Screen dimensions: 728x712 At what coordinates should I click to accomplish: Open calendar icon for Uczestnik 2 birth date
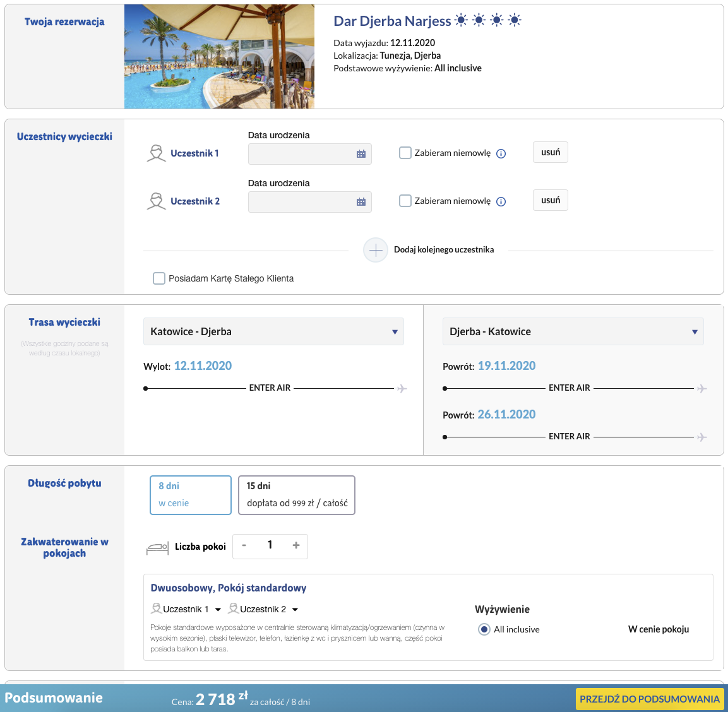coord(361,201)
